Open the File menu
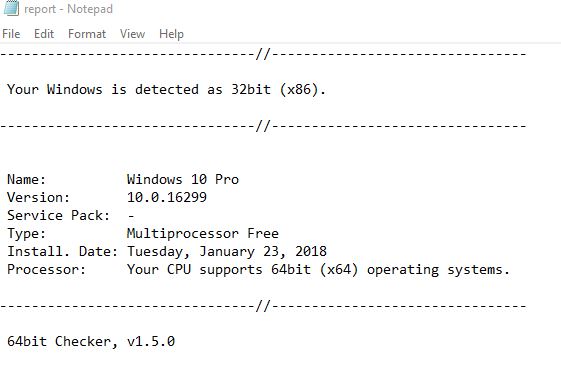 click(11, 34)
